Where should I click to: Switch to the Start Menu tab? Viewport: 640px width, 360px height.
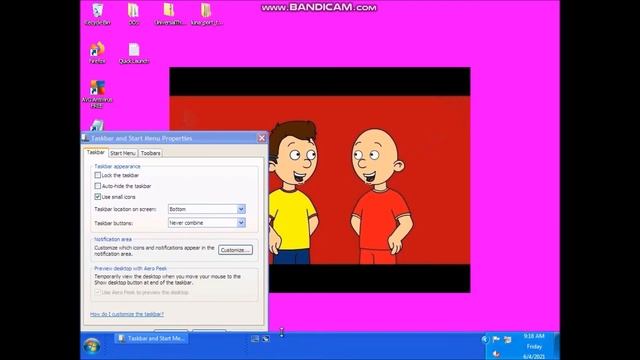(123, 153)
